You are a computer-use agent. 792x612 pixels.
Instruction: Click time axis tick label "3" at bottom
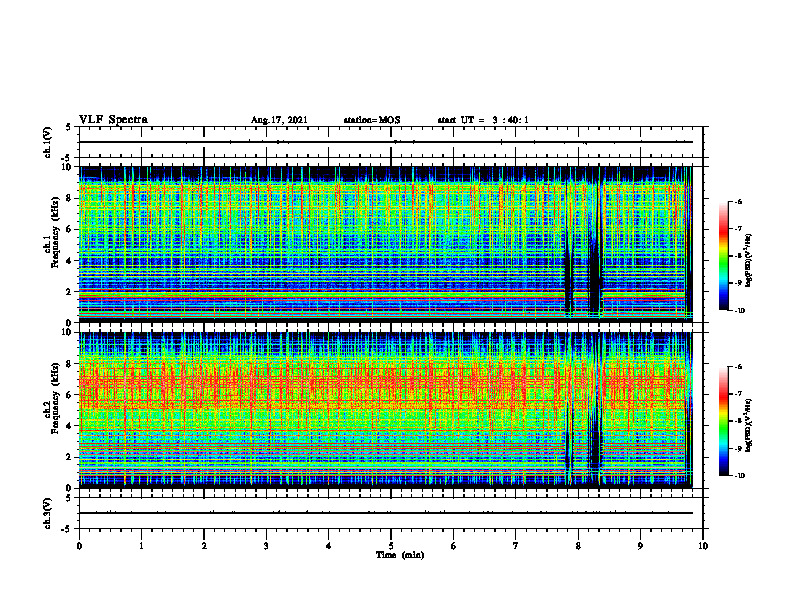click(266, 546)
